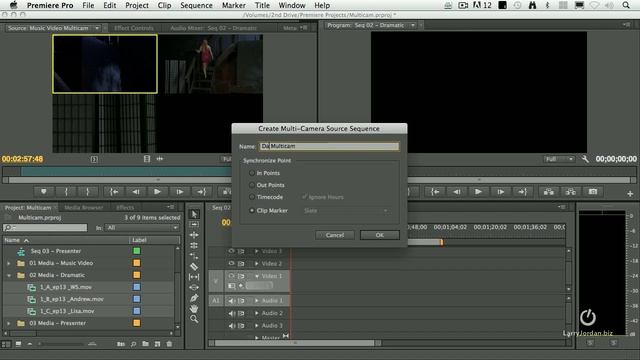The height and width of the screenshot is (360, 640).
Task: Expand Audio 1 track
Action: (x=257, y=301)
